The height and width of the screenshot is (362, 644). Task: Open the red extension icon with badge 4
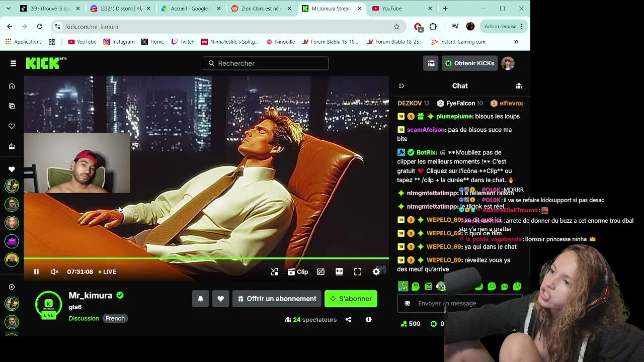(x=418, y=27)
